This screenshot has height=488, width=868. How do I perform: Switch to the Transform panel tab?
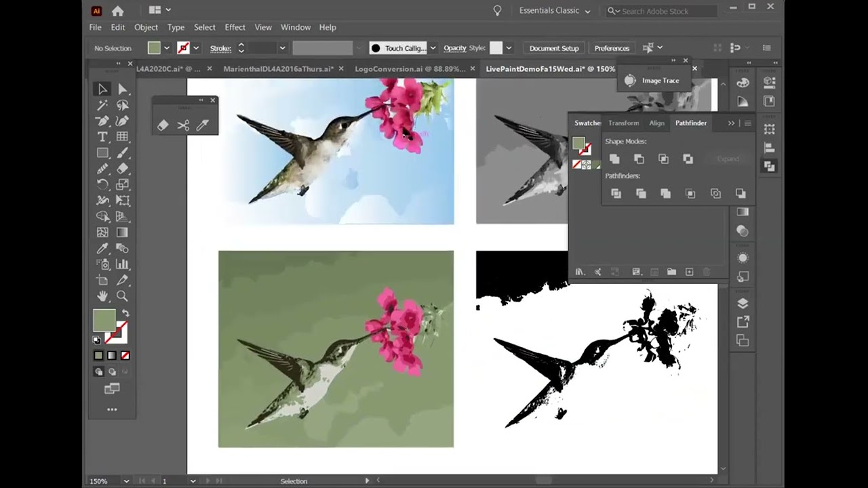pos(624,123)
